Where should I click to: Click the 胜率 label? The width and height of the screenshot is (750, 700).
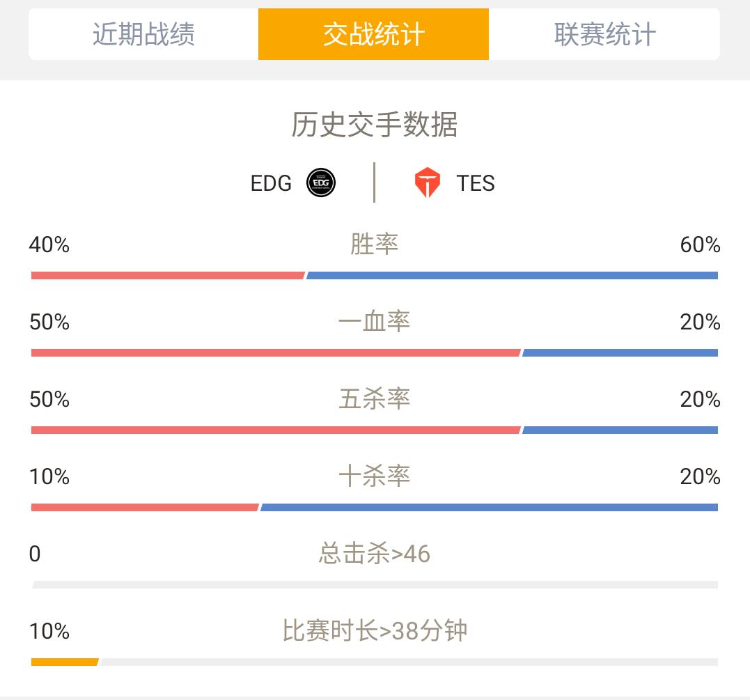pyautogui.click(x=374, y=244)
